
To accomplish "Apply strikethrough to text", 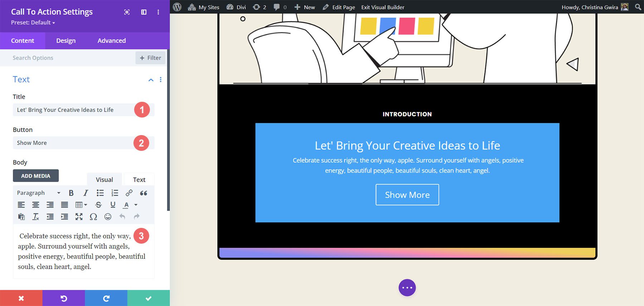I will (x=98, y=205).
